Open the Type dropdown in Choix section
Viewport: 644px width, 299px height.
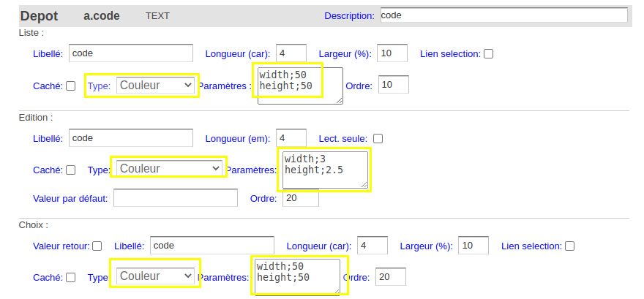(155, 276)
